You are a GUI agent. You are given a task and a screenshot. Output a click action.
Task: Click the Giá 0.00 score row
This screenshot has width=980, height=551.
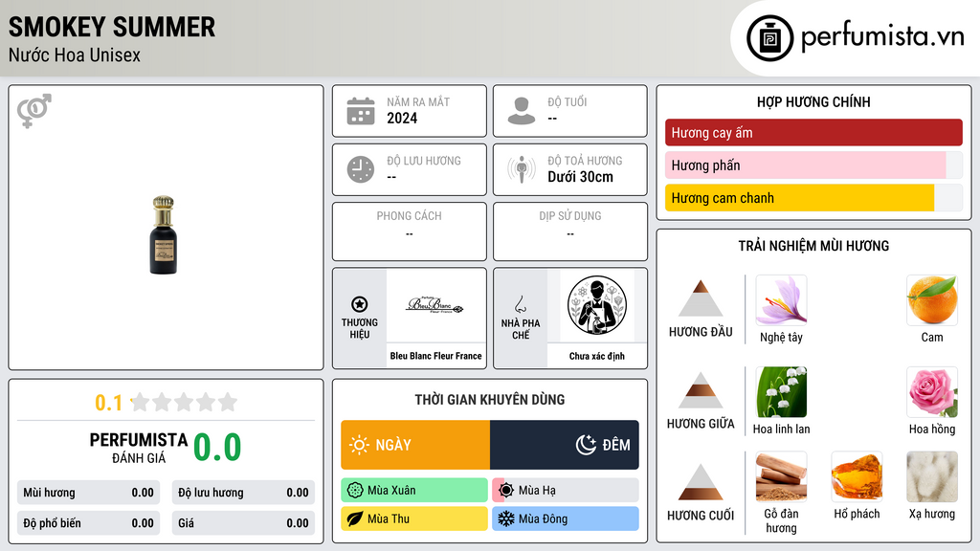tap(243, 523)
